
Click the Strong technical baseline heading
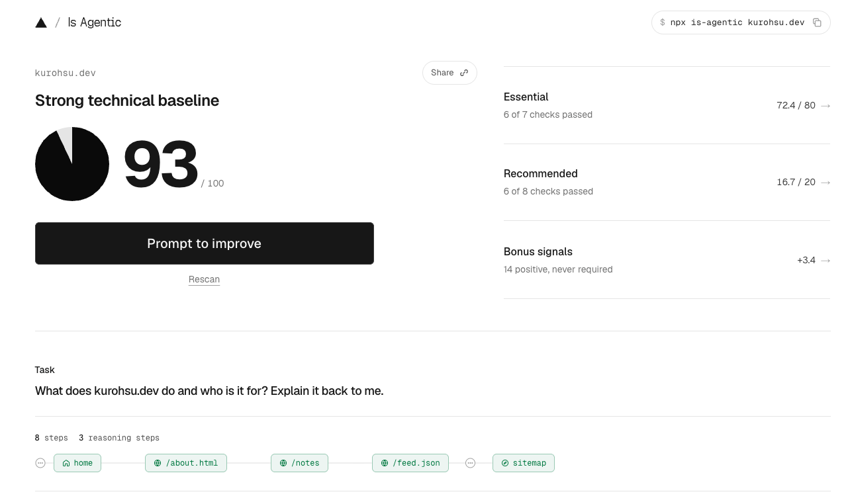[127, 101]
